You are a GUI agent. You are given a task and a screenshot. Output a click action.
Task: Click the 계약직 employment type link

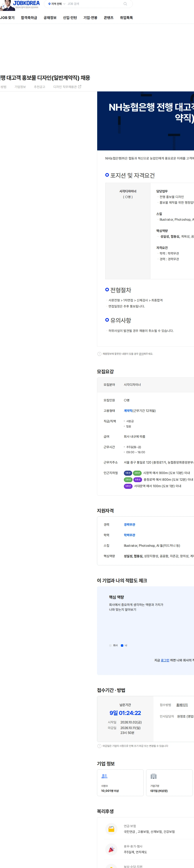coord(128,411)
